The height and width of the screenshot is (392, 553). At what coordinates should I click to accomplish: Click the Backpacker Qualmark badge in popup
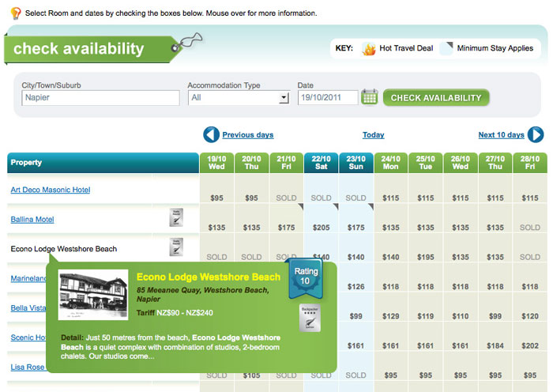(310, 318)
